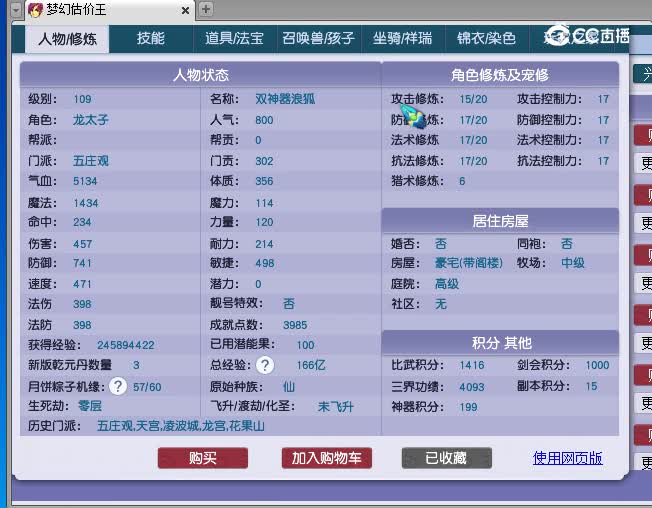Open a new browser tab with plus button
The image size is (652, 508).
(x=205, y=9)
